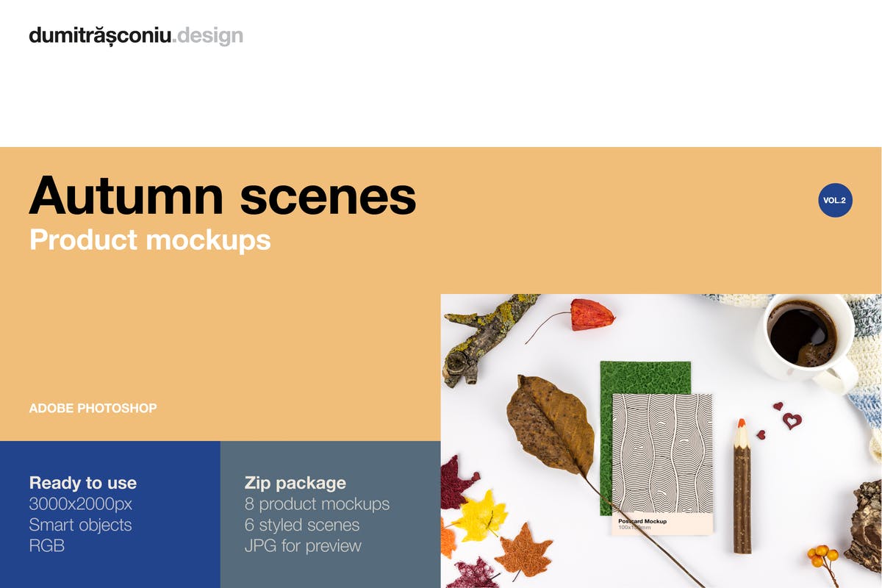Image resolution: width=882 pixels, height=588 pixels.
Task: Click the red physalis lantern pod
Action: pyautogui.click(x=592, y=314)
